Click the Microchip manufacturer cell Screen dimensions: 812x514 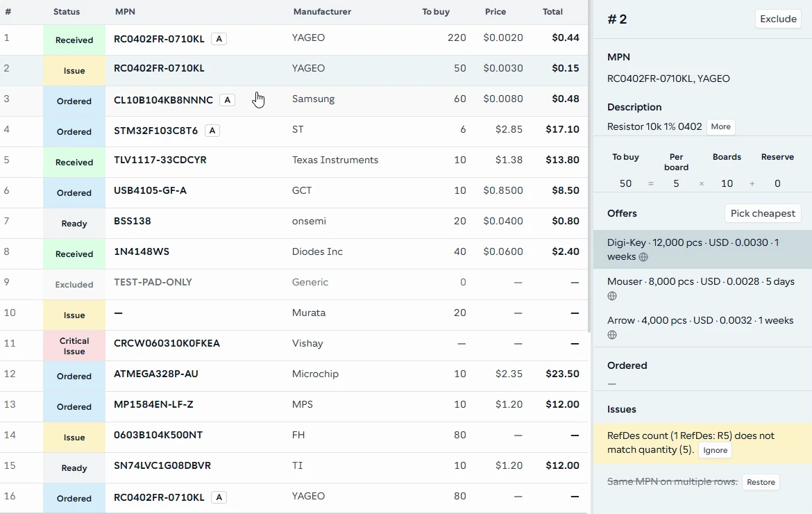315,374
